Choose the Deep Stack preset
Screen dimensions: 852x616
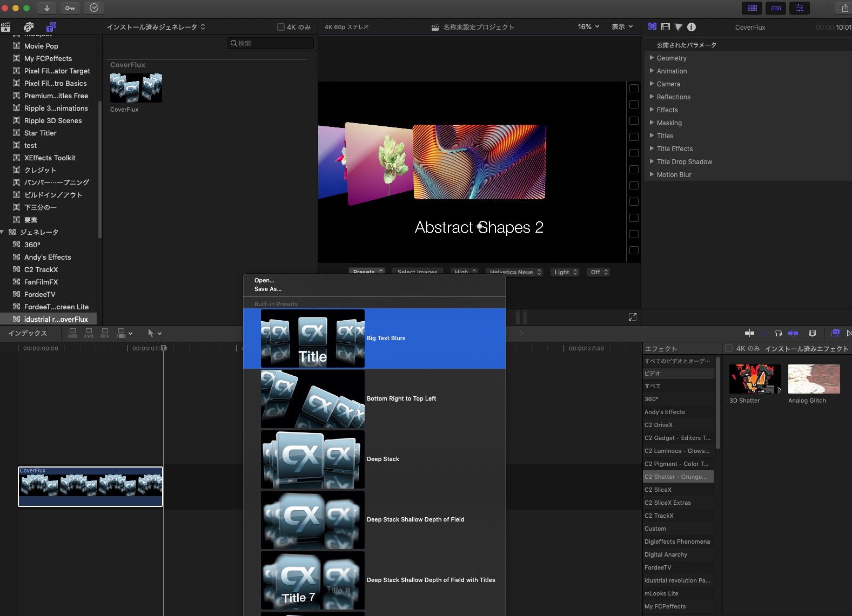click(x=383, y=459)
